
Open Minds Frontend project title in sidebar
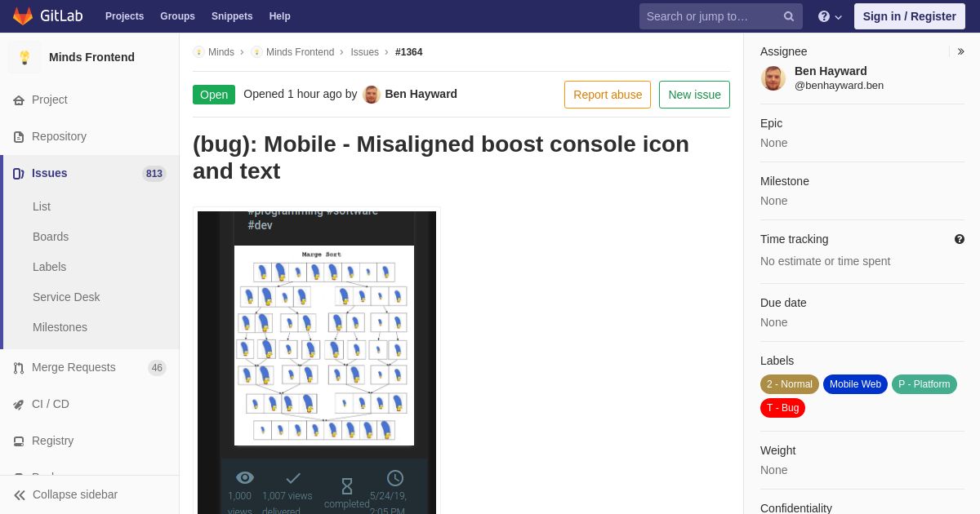pos(91,57)
